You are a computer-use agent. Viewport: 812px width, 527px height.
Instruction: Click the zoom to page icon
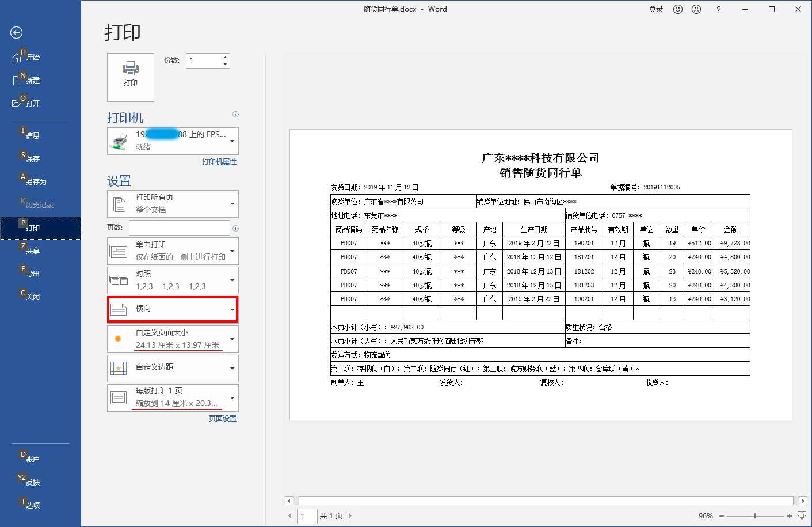point(802,516)
